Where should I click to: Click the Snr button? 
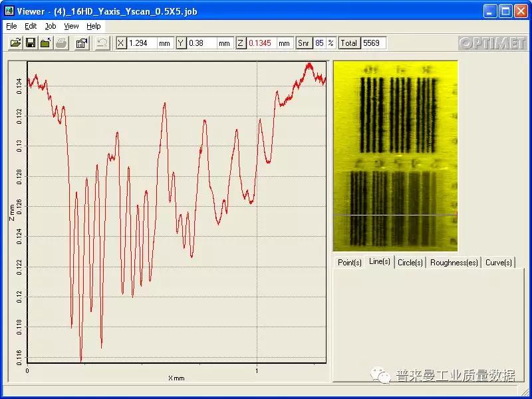point(304,43)
